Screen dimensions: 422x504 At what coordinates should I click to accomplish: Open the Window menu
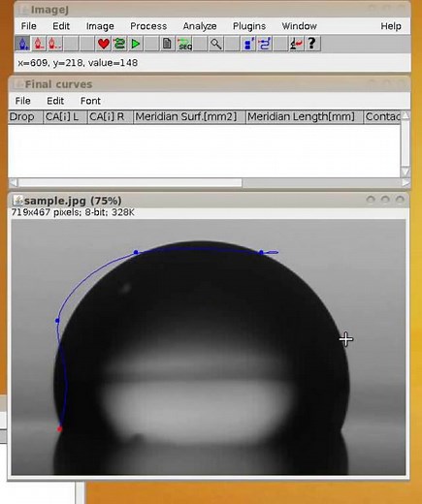299,26
